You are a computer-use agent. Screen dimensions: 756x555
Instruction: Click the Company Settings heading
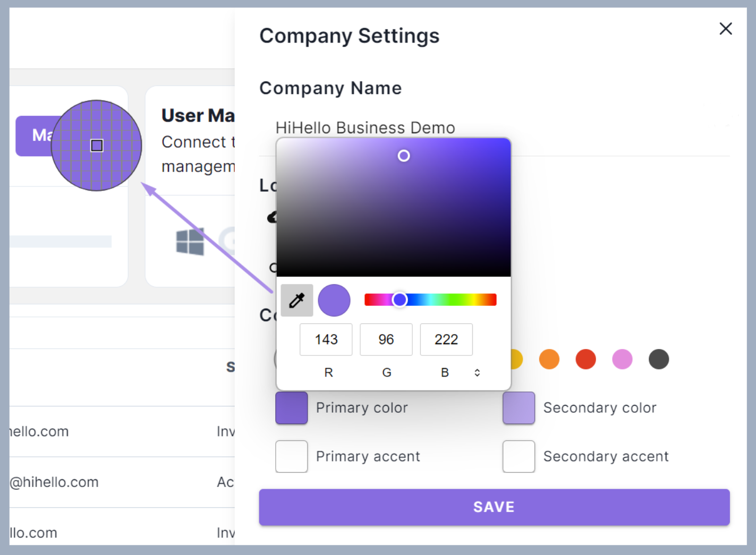point(349,36)
